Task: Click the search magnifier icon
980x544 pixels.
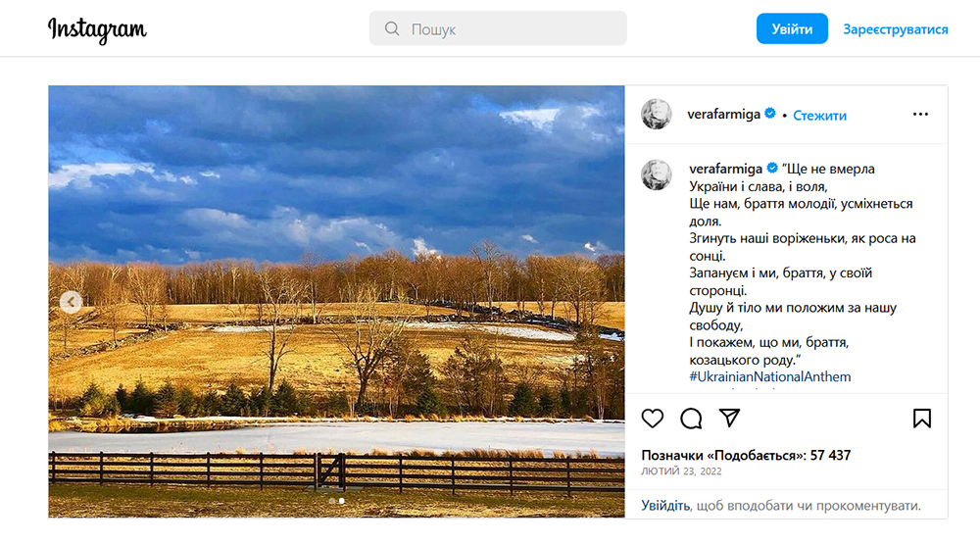Action: (x=392, y=29)
